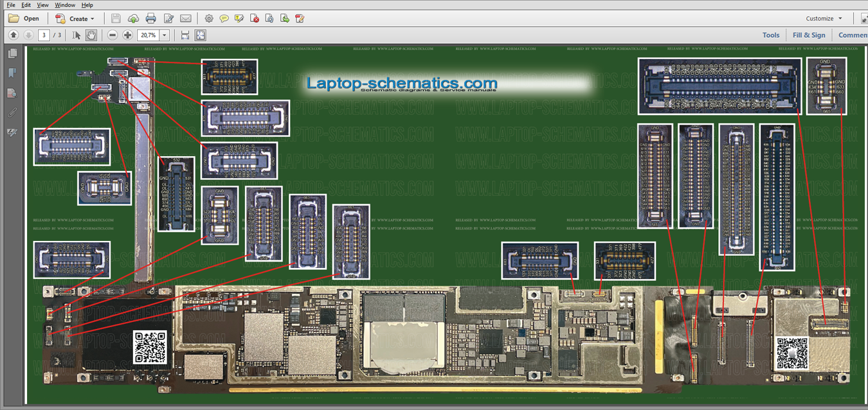
Task: Send file as email with the envelope icon
Action: [186, 19]
